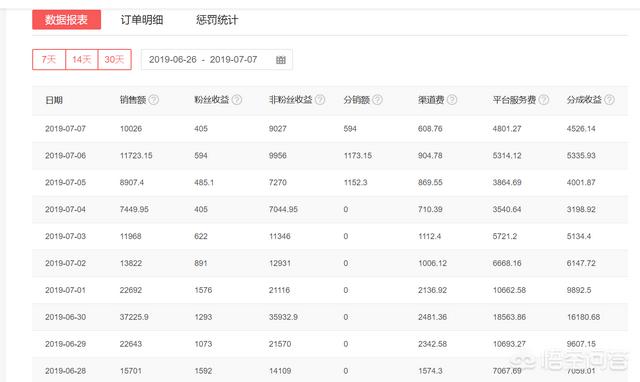The image size is (640, 382).
Task: Click sales value 22692
Action: 131,290
